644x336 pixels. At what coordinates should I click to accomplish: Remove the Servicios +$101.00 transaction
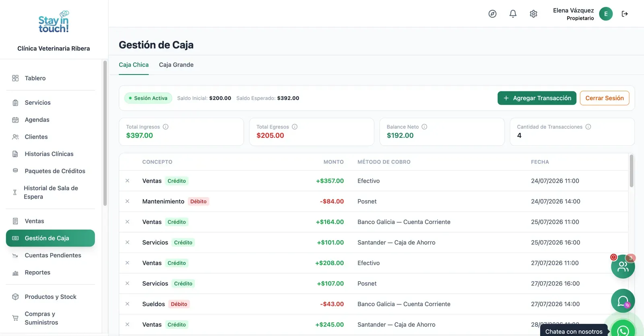(x=127, y=243)
